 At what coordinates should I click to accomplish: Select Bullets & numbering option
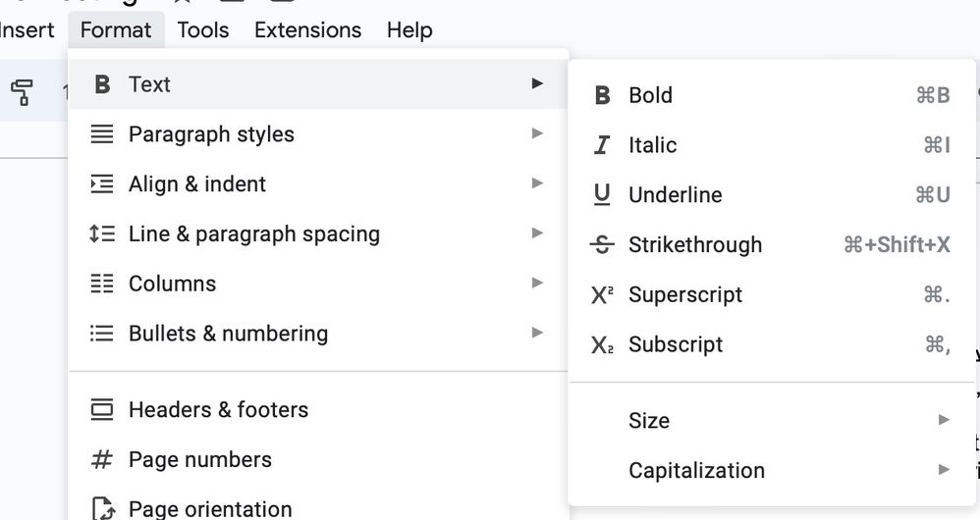click(x=228, y=335)
